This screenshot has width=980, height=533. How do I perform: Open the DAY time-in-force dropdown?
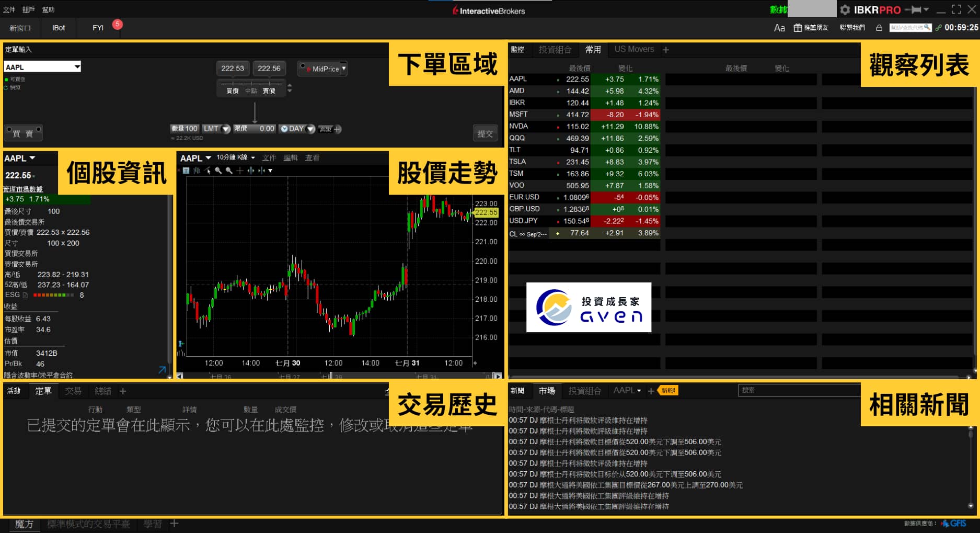(310, 129)
